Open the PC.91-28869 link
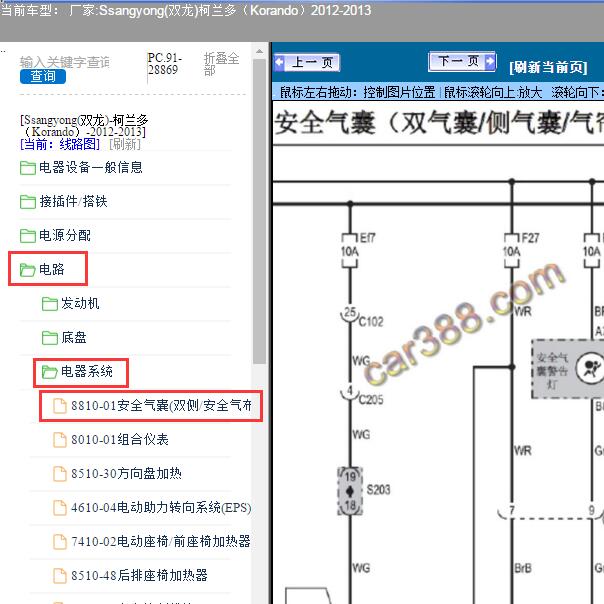The image size is (604, 604). pyautogui.click(x=165, y=64)
